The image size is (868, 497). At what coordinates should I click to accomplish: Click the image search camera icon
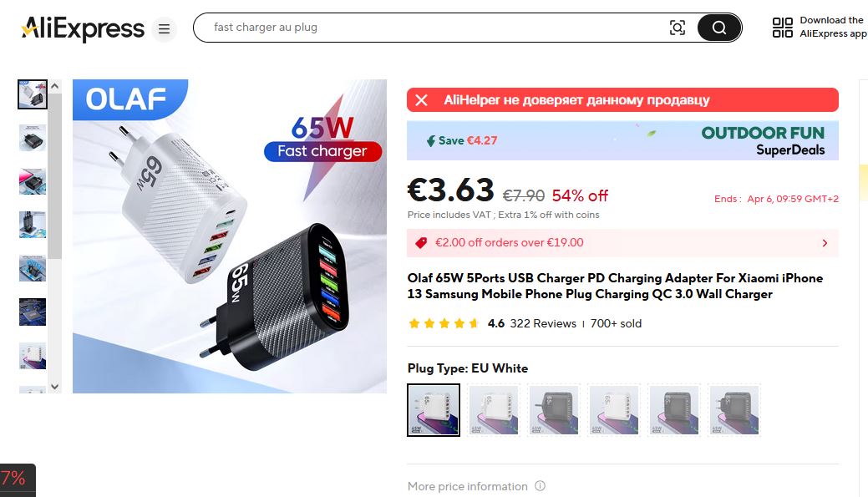point(677,28)
